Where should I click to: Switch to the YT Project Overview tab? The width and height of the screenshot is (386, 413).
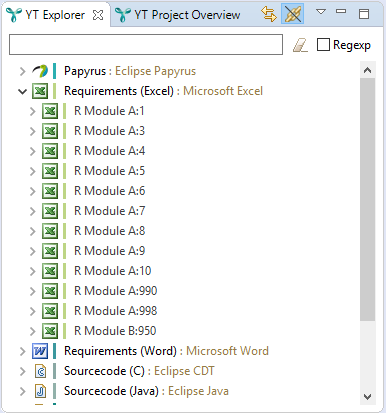click(x=178, y=15)
